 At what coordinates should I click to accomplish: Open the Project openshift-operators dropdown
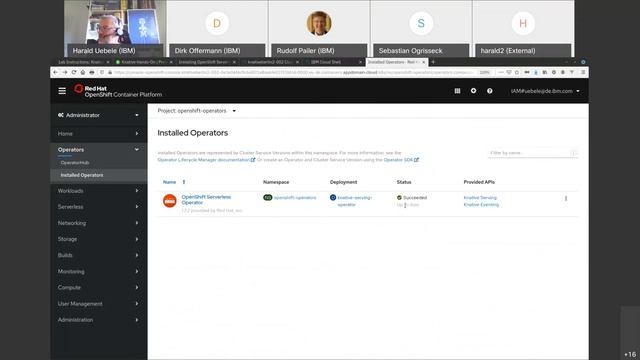tap(197, 111)
